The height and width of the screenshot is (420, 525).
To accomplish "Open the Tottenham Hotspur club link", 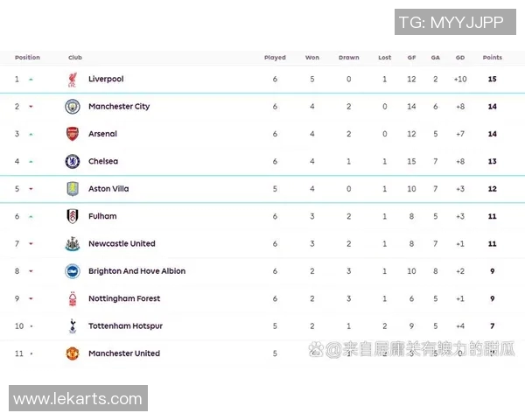I will point(125,326).
